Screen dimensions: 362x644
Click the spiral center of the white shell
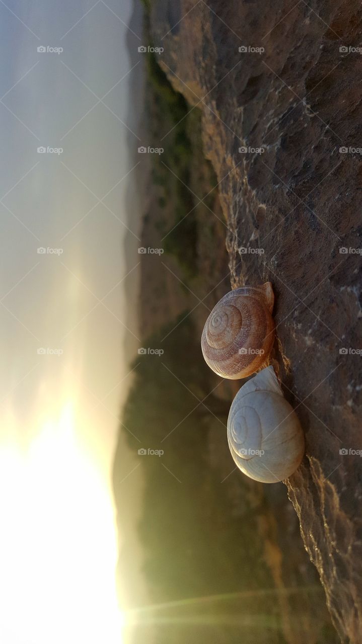point(239,427)
